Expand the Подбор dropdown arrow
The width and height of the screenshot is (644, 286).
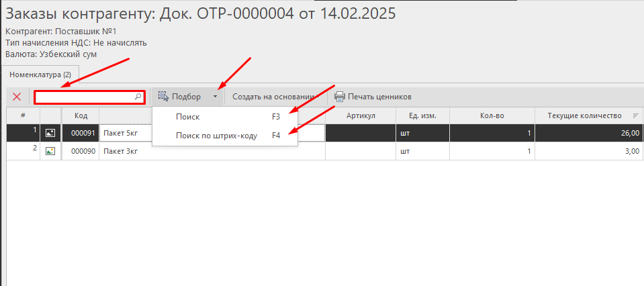[215, 97]
